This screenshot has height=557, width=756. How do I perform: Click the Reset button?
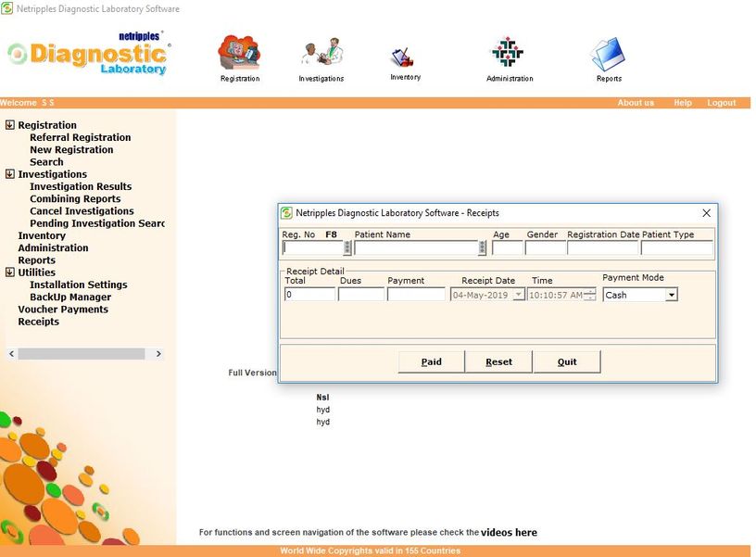pyautogui.click(x=498, y=361)
